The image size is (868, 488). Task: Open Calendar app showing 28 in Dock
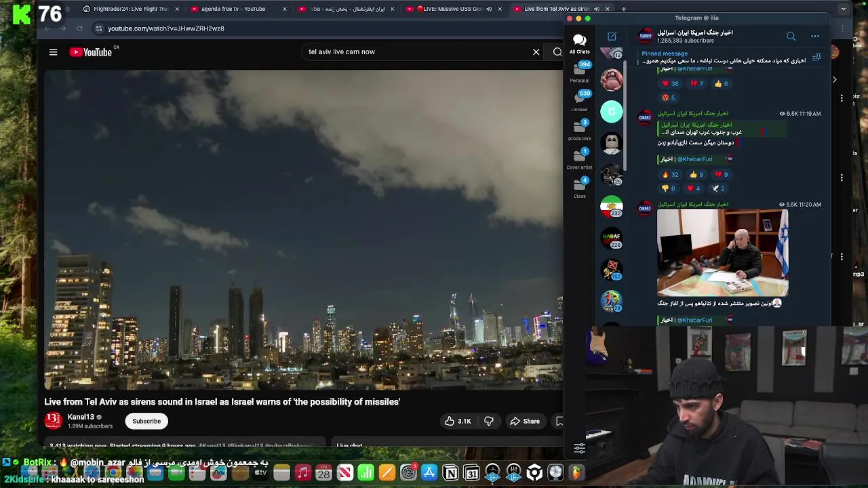pos(323,472)
